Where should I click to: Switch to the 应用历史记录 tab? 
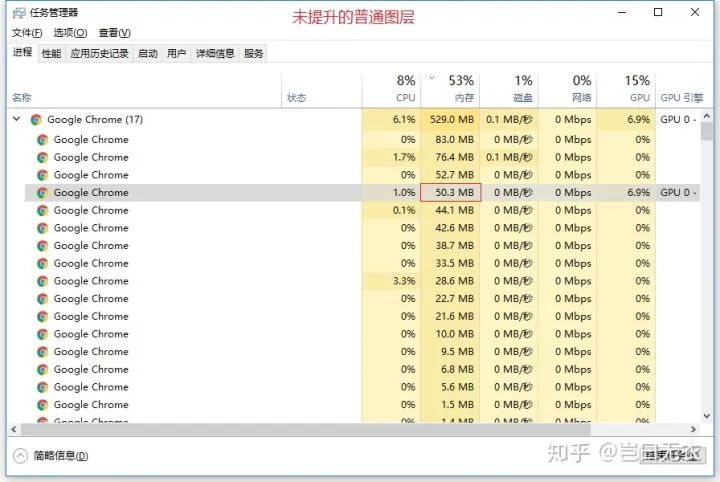pos(100,54)
